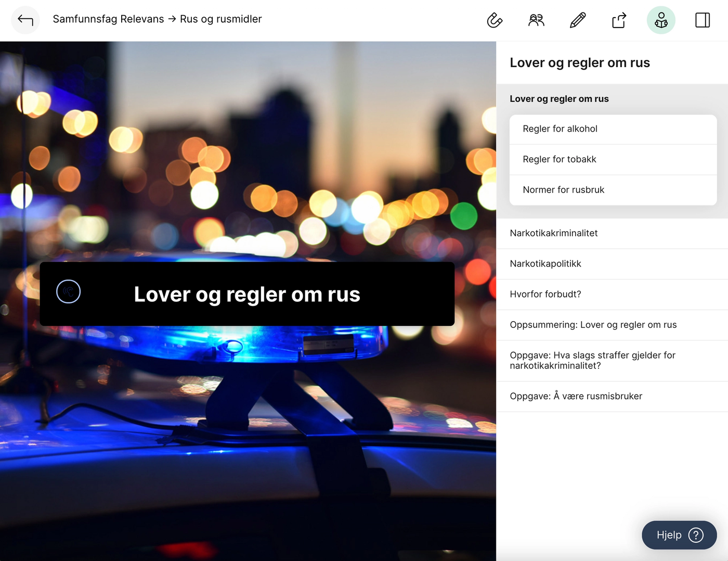Open Normer for rusbruk

613,190
